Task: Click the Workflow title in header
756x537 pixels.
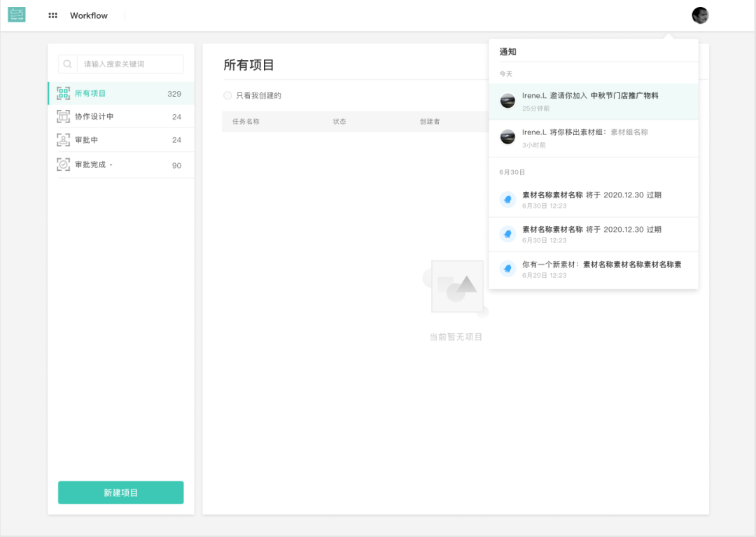Action: pos(89,15)
